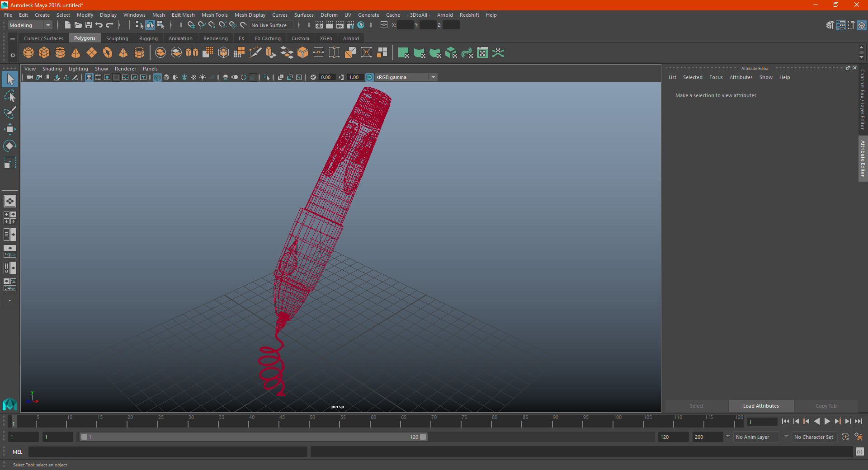Click the range slider bar
868x470 pixels.
click(253, 437)
